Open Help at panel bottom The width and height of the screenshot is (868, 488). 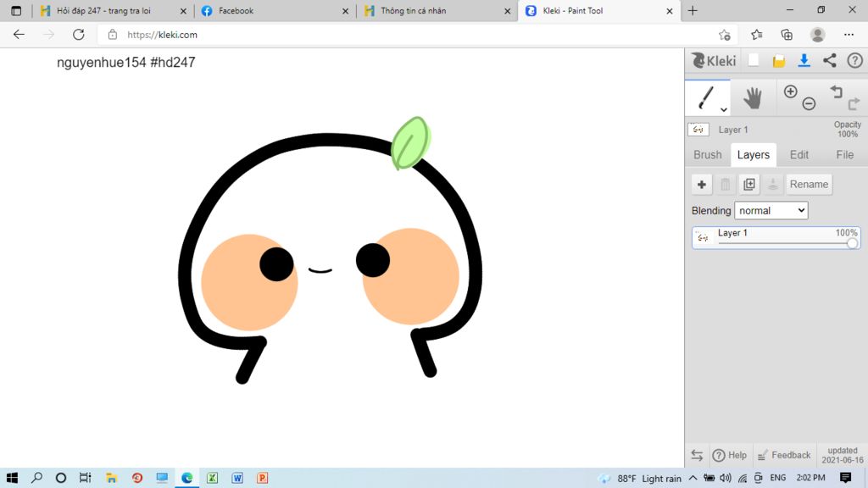[730, 455]
